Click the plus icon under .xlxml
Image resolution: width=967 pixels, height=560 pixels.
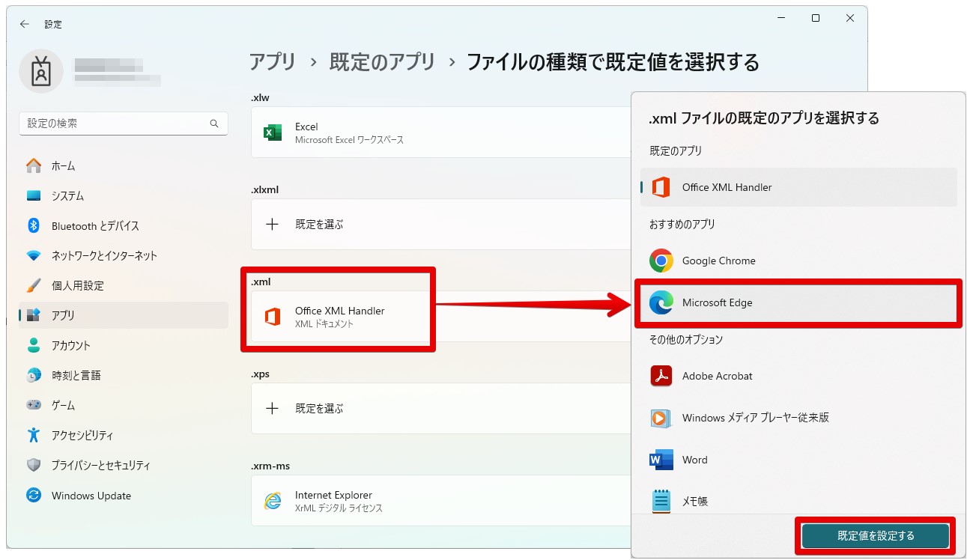pyautogui.click(x=273, y=224)
